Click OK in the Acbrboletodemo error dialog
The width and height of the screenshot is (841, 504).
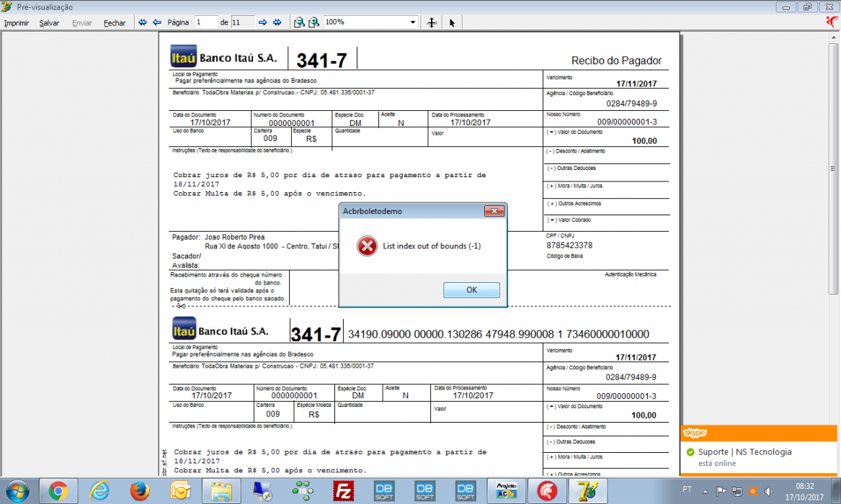(471, 289)
